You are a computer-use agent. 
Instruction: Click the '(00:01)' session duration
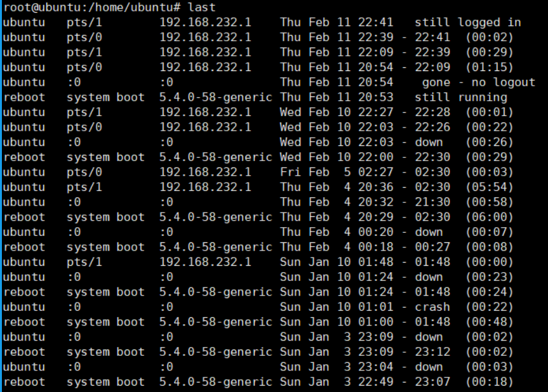click(x=489, y=112)
